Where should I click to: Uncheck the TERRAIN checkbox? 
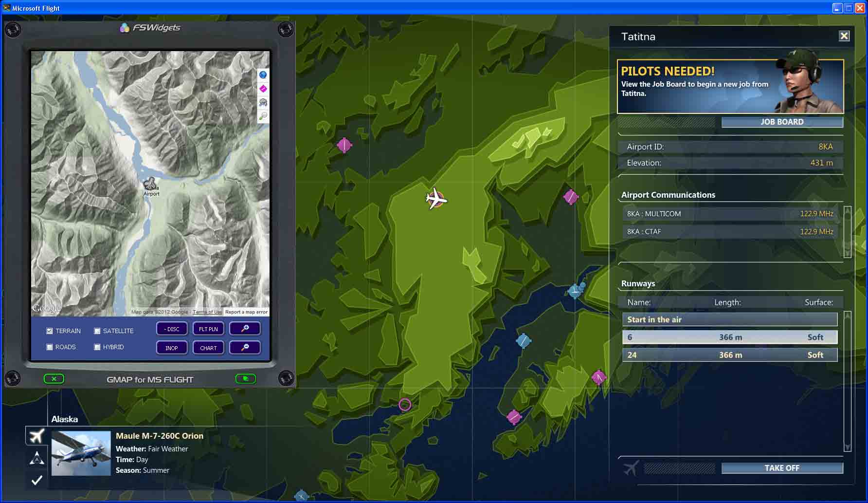49,331
